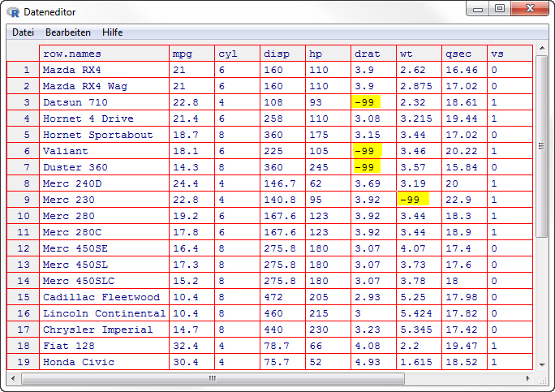Image resolution: width=555 pixels, height=392 pixels.
Task: Select the Cadillac Fleetwood row name cell
Action: click(104, 297)
